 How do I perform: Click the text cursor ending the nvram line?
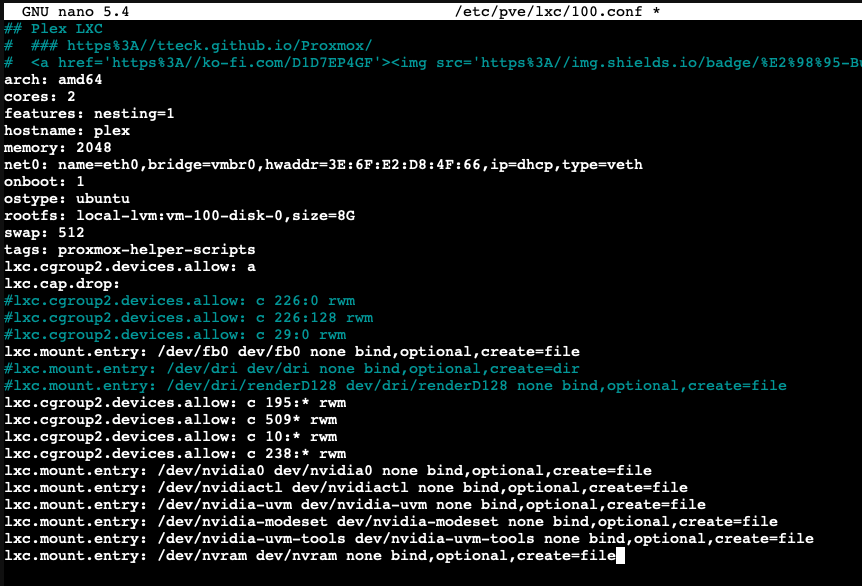[x=621, y=555]
